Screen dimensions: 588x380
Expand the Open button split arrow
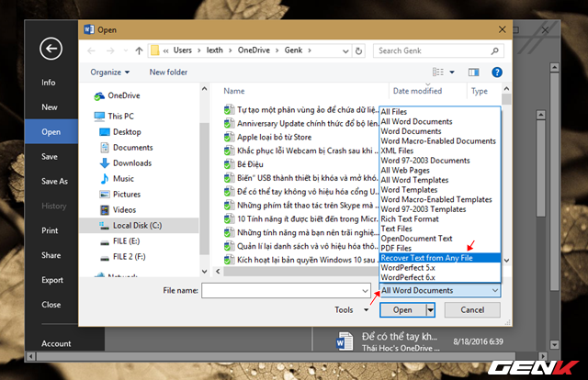point(431,310)
